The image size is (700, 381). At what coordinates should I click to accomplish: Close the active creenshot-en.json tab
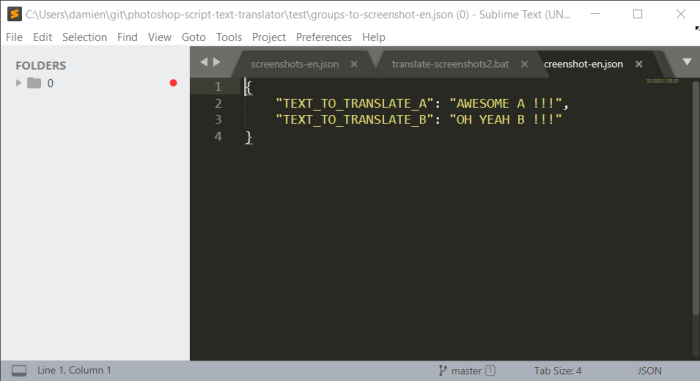pos(639,64)
